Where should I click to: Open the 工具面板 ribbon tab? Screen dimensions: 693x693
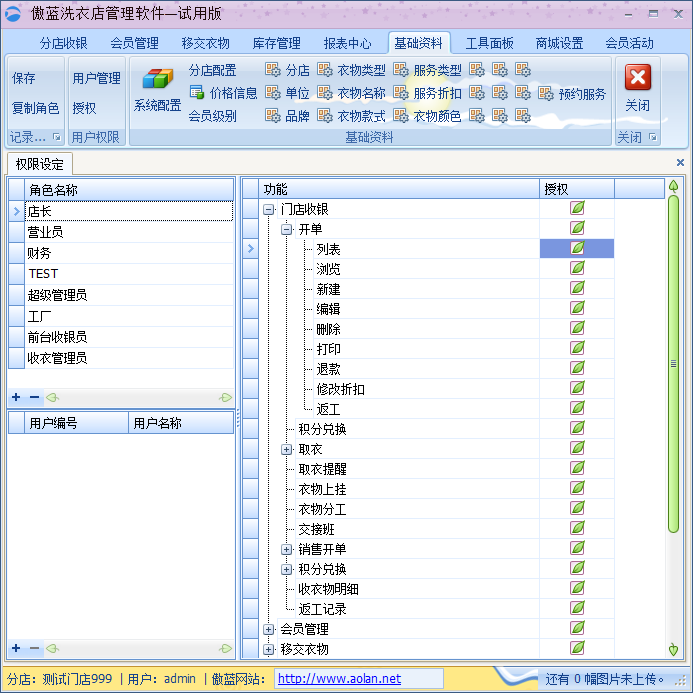pos(489,43)
